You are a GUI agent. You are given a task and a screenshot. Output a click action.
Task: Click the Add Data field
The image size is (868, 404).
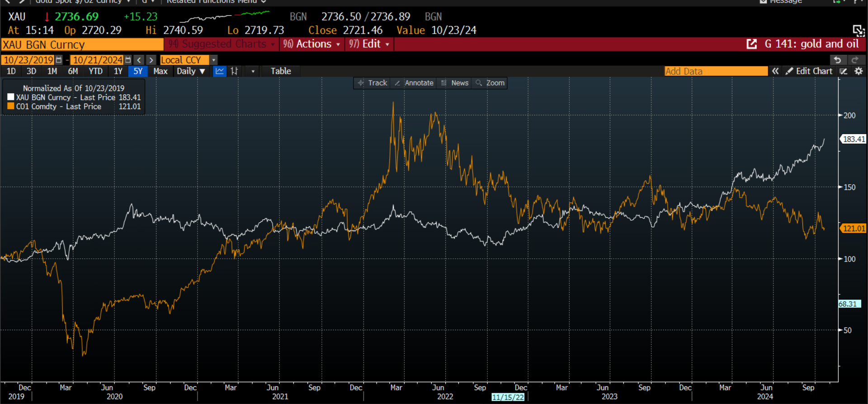pos(716,71)
